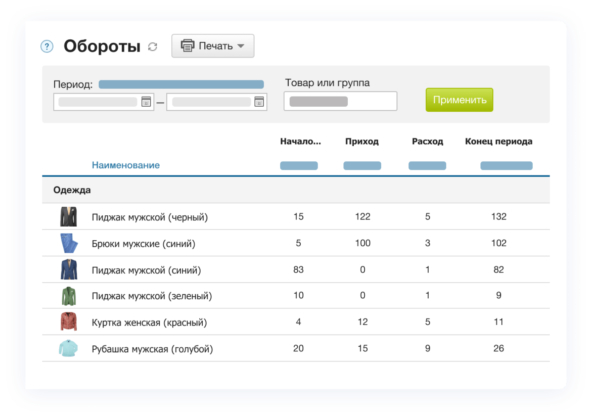Image resolution: width=592 pixels, height=418 pixels.
Task: Sort by the Наименование column
Action: (x=126, y=165)
